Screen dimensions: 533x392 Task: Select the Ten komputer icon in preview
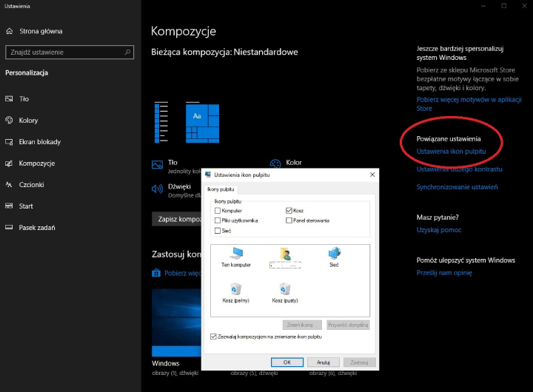pos(235,255)
